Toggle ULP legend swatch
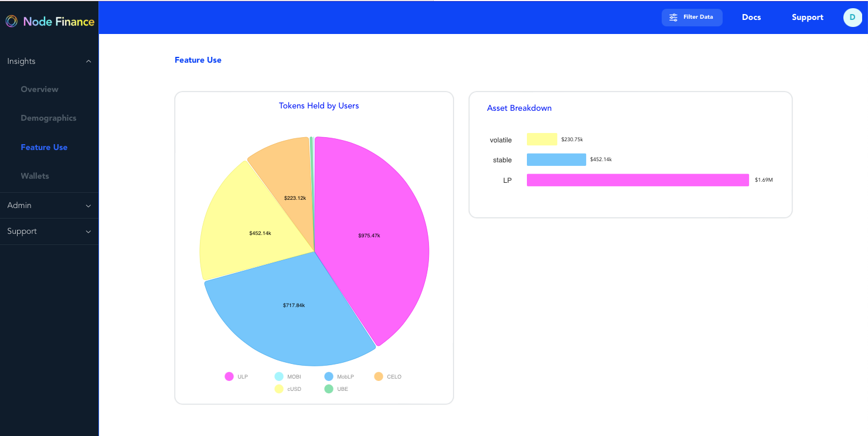 229,376
